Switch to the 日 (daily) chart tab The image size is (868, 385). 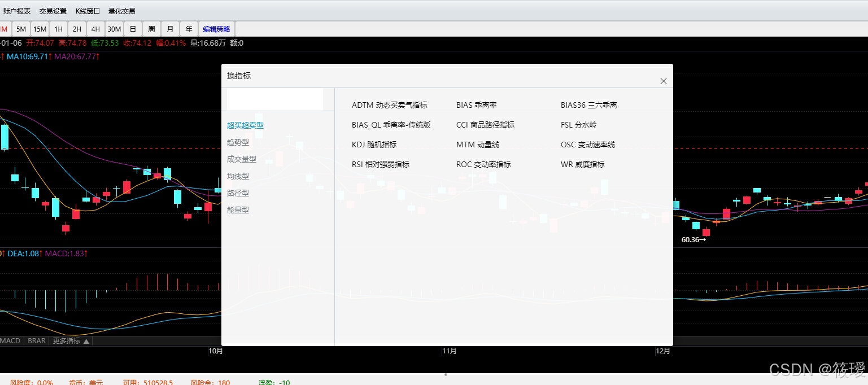(132, 28)
